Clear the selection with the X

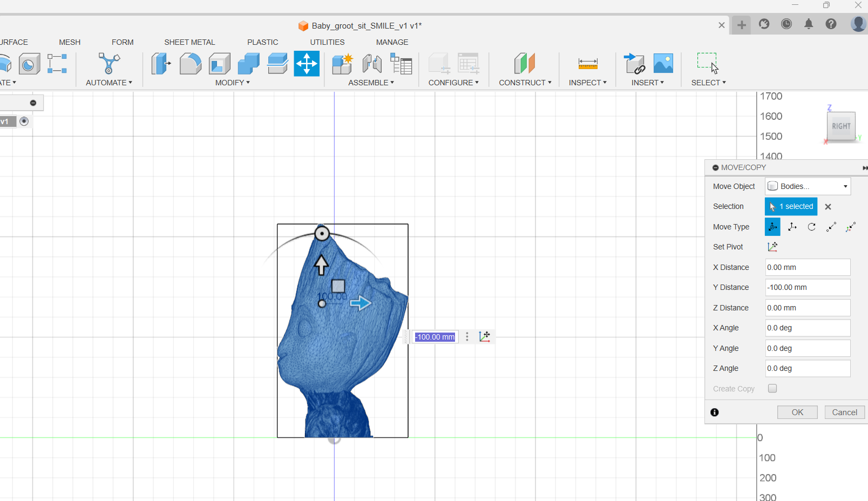[x=828, y=207]
